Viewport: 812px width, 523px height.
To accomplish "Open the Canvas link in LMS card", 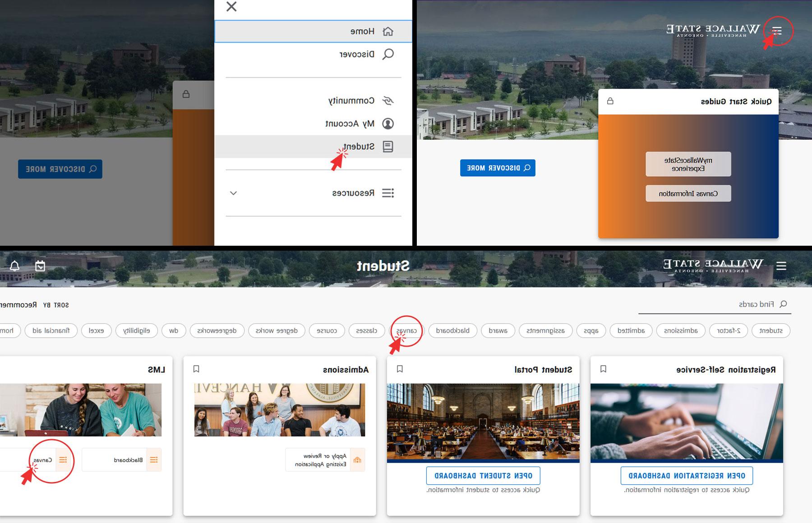I will [35, 460].
